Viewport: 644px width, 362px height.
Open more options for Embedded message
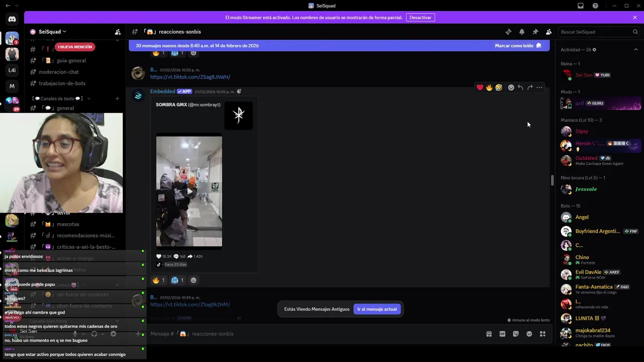pos(539,87)
